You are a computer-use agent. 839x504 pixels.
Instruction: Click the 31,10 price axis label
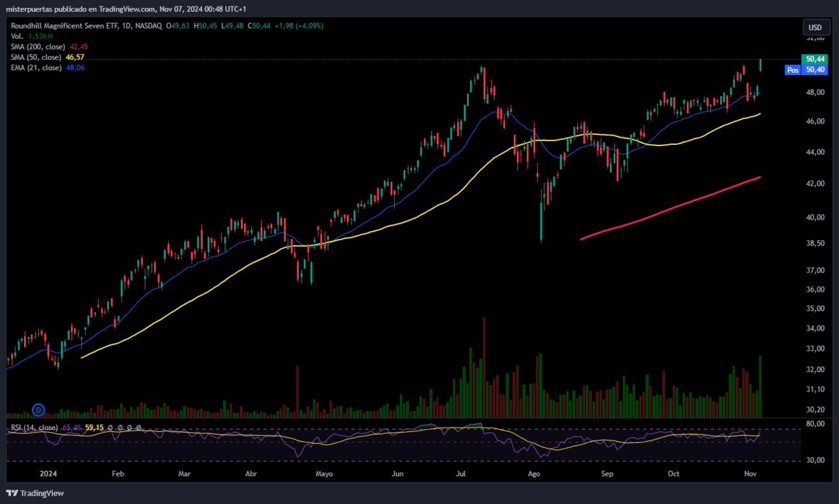[x=815, y=389]
